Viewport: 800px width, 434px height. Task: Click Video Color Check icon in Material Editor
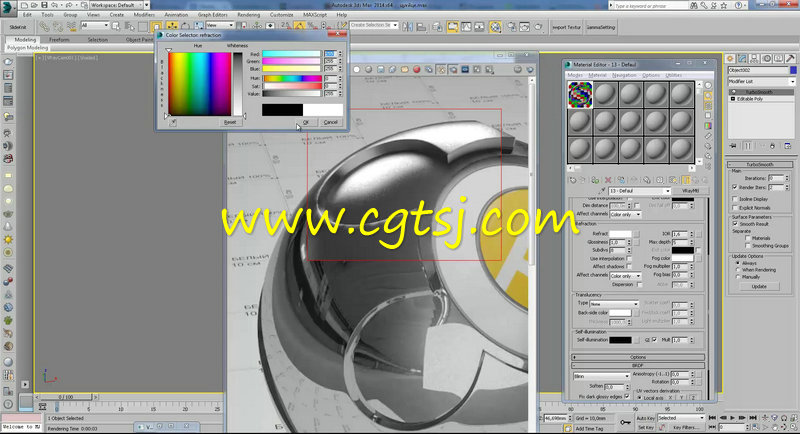[x=708, y=126]
